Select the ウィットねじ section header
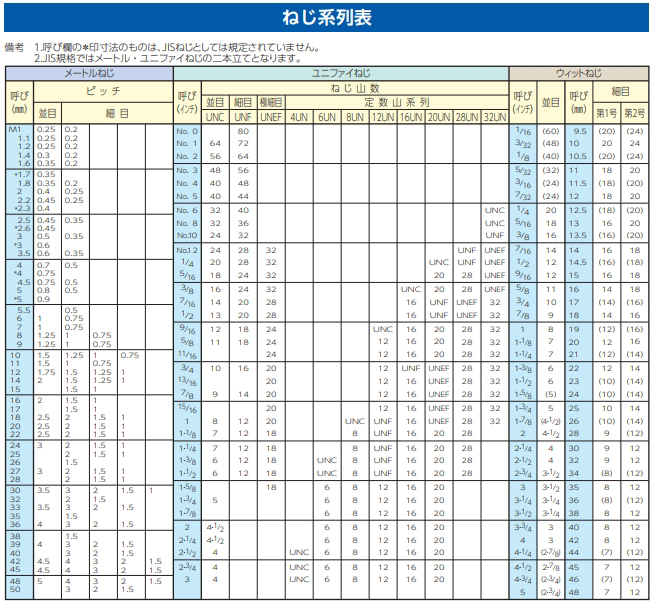The image size is (655, 606). point(579,73)
